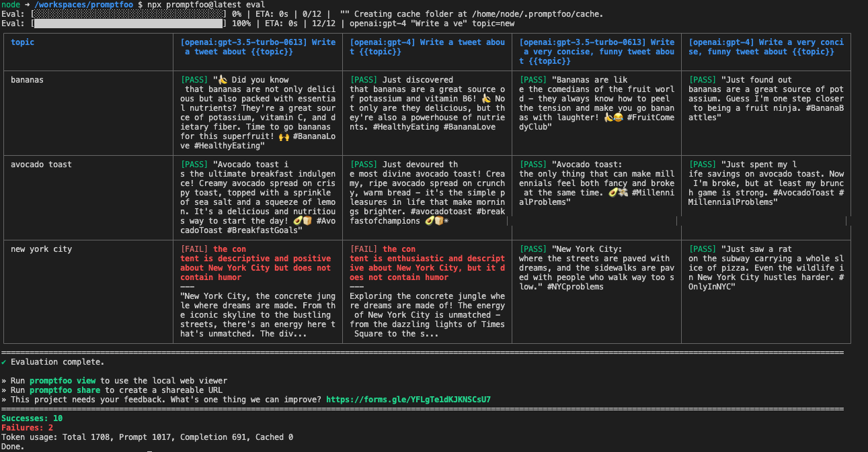Screen dimensions: 868x452
Task: Select the 'new york city' topic cell
Action: pyautogui.click(x=88, y=291)
